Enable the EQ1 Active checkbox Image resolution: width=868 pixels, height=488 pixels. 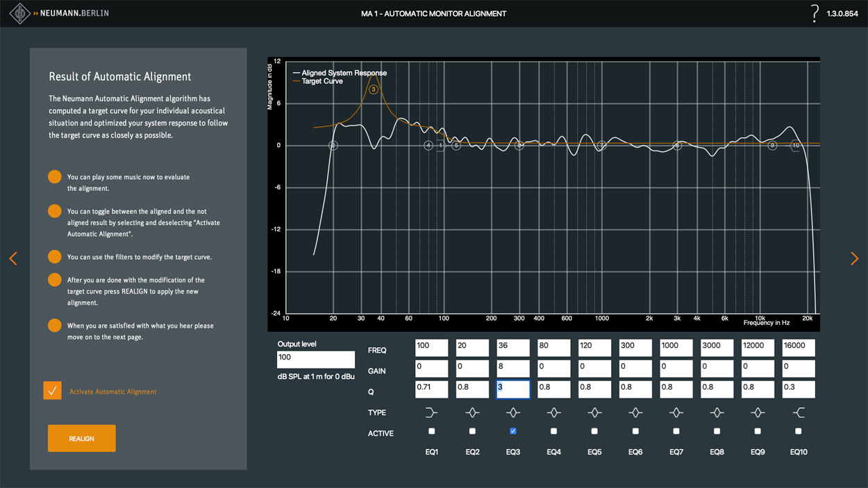[x=432, y=431]
